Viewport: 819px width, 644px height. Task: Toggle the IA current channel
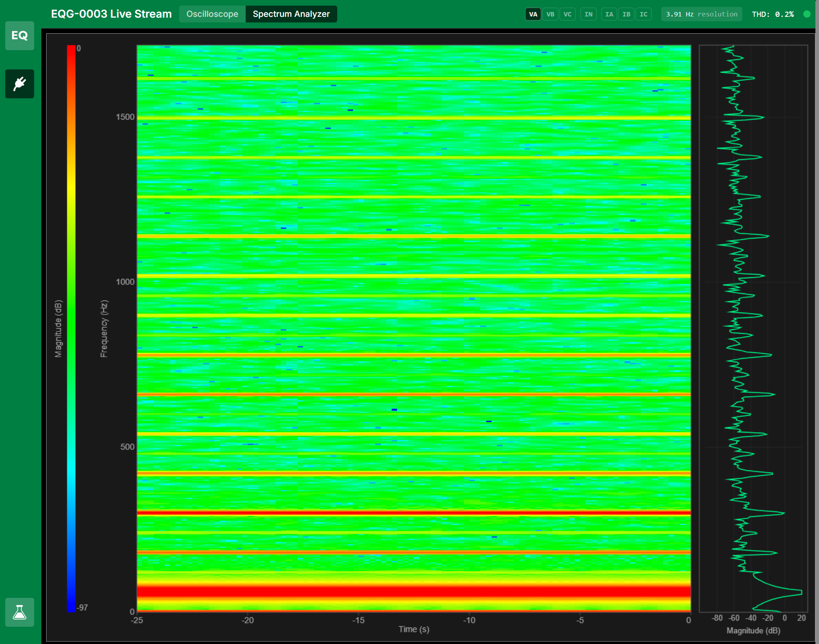point(609,14)
